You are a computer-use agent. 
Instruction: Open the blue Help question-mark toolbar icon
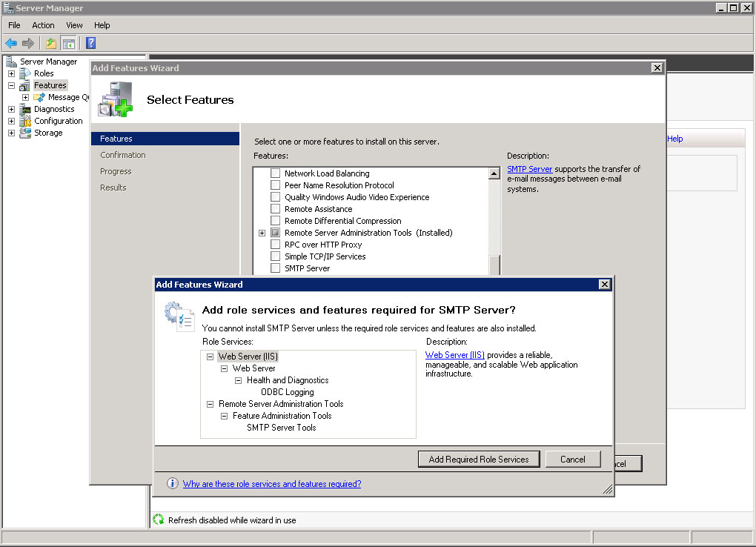pos(90,44)
